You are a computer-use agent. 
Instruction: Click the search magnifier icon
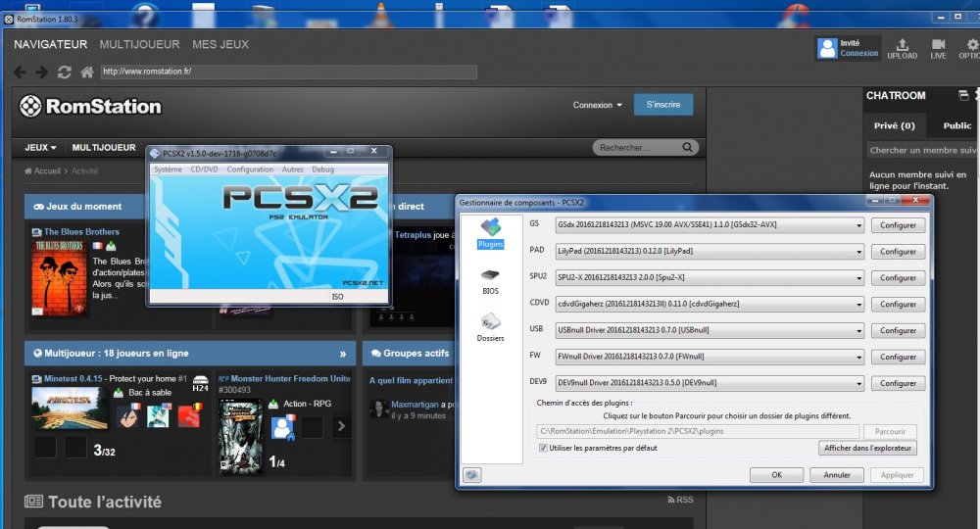[688, 148]
